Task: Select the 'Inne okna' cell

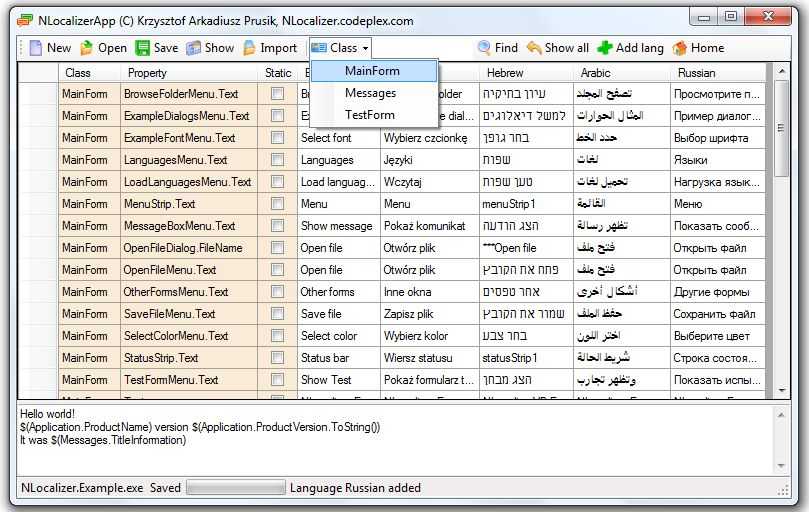Action: point(430,292)
